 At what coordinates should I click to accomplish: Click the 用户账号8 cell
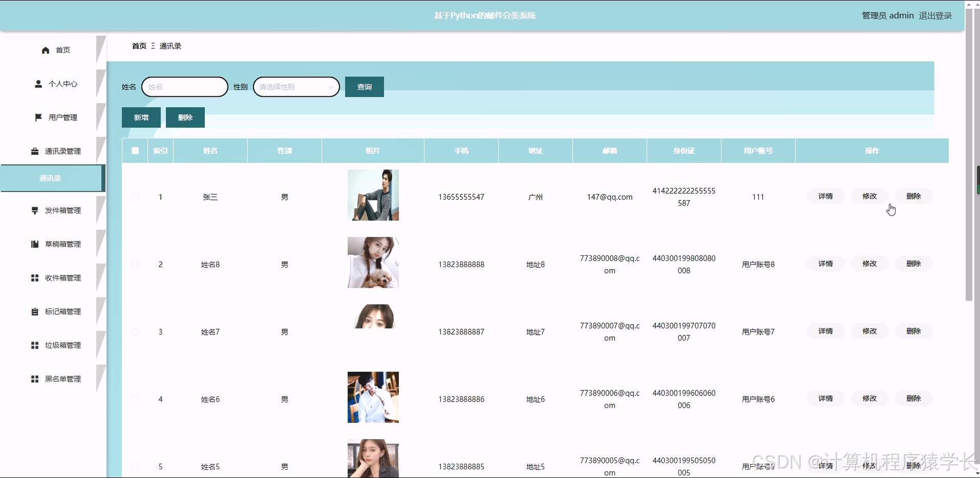(758, 265)
